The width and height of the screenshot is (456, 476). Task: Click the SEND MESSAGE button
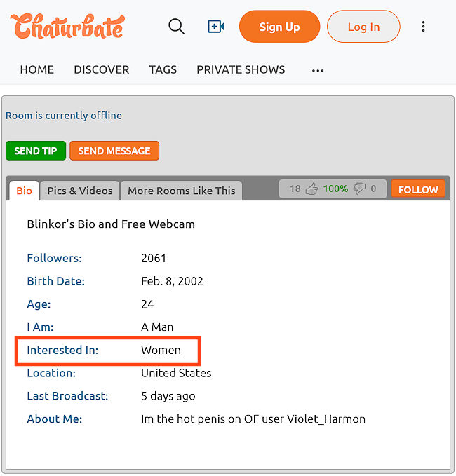(x=114, y=151)
